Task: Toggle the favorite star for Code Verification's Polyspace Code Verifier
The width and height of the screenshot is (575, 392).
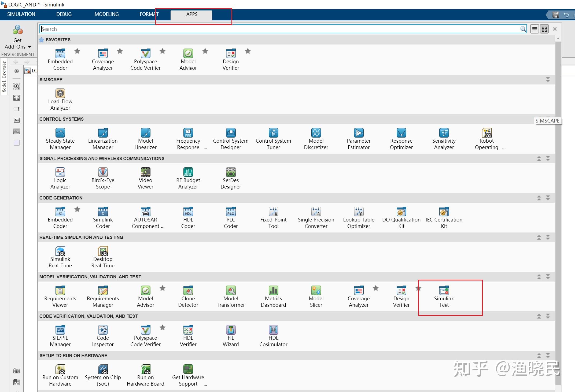Action: click(x=163, y=327)
